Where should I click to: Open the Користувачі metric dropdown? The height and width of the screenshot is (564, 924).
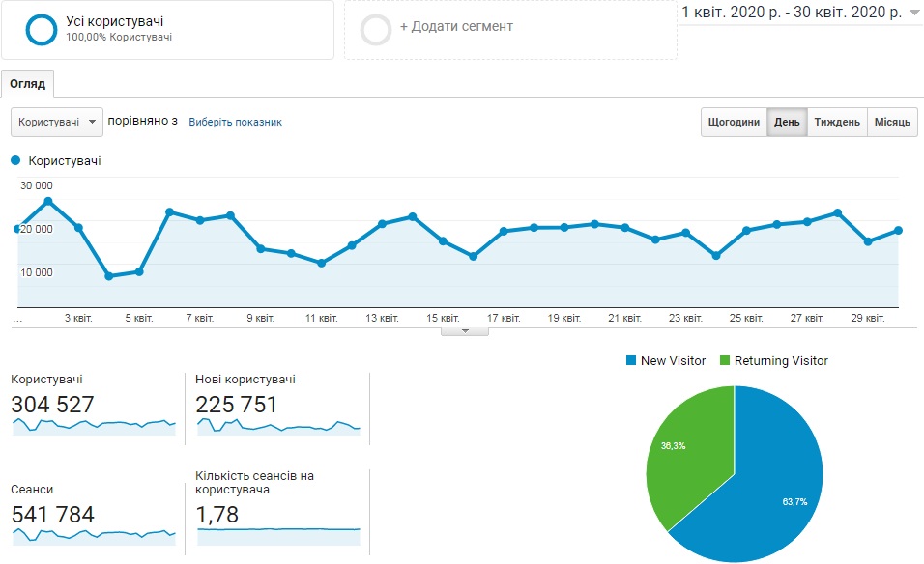[x=57, y=122]
